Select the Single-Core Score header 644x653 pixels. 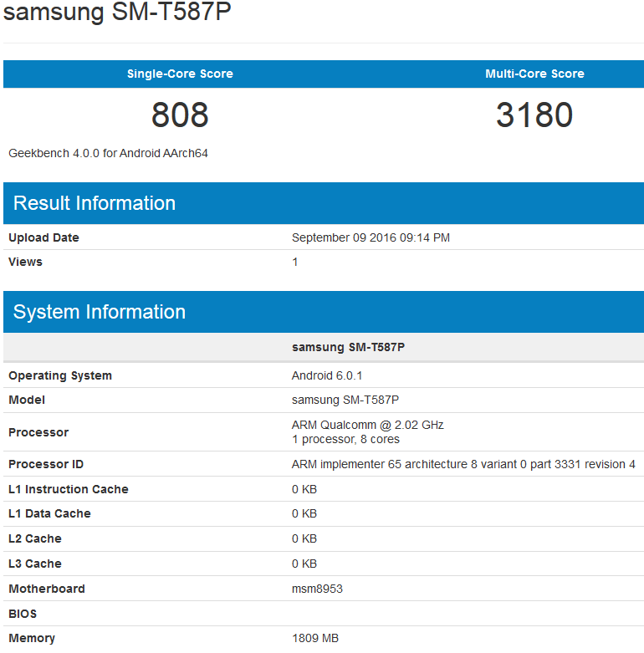tap(180, 74)
